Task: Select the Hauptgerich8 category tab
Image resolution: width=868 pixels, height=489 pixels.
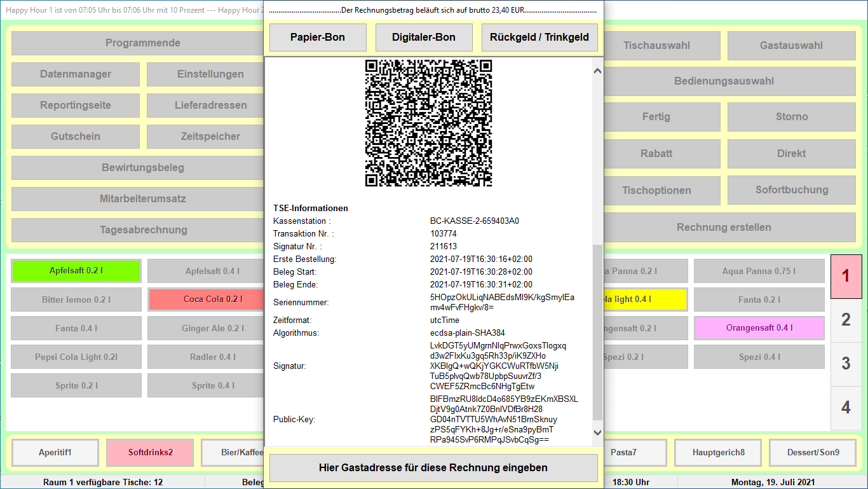Action: pyautogui.click(x=718, y=453)
